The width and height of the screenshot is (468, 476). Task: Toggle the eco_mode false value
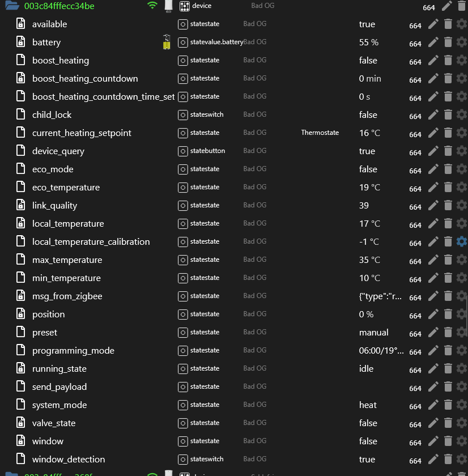coord(368,169)
